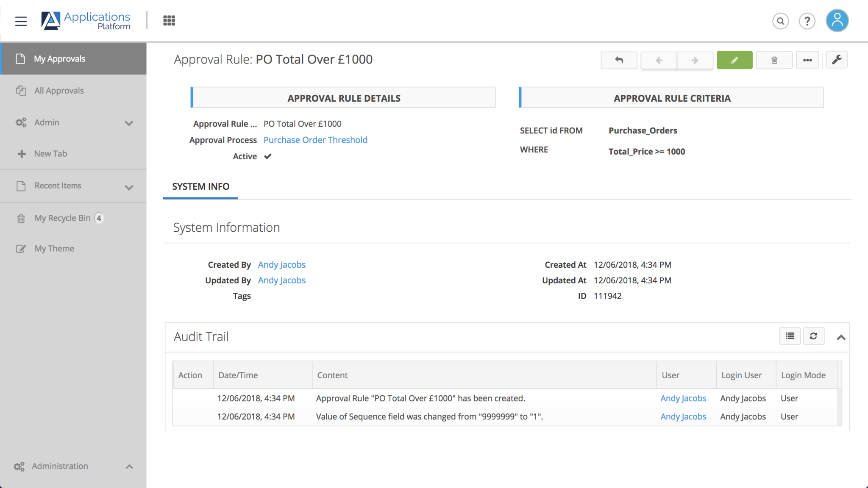
Task: Delete the approval rule via trash icon
Action: click(x=774, y=60)
